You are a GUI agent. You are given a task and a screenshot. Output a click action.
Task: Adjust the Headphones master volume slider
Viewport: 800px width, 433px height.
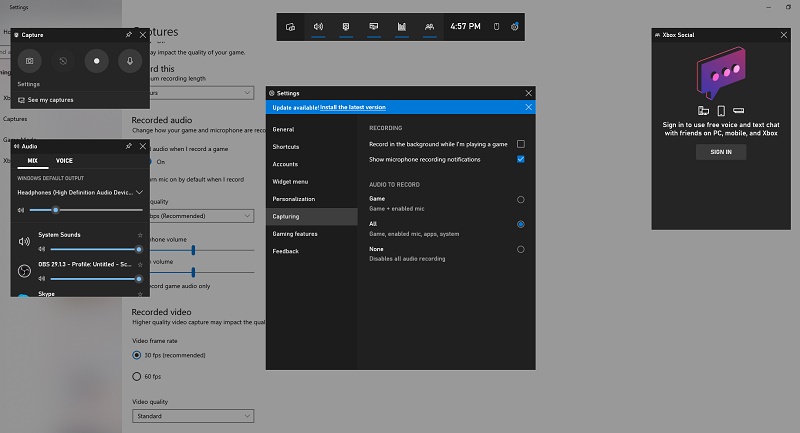point(86,210)
